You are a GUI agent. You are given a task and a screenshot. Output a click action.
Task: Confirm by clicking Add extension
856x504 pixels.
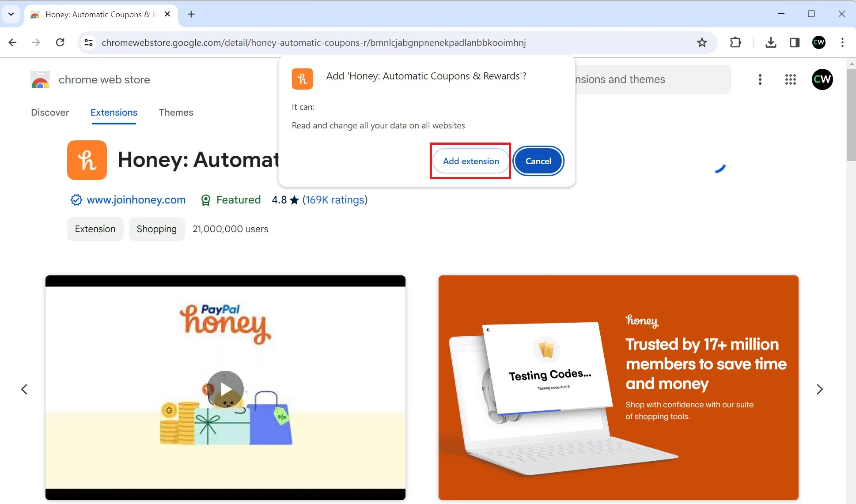pos(471,161)
